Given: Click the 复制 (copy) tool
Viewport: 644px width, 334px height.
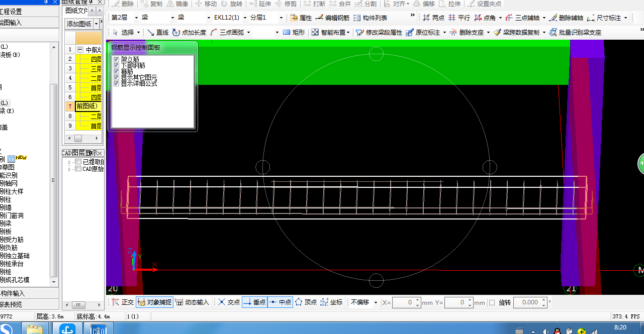Looking at the screenshot, I should pos(151,4).
